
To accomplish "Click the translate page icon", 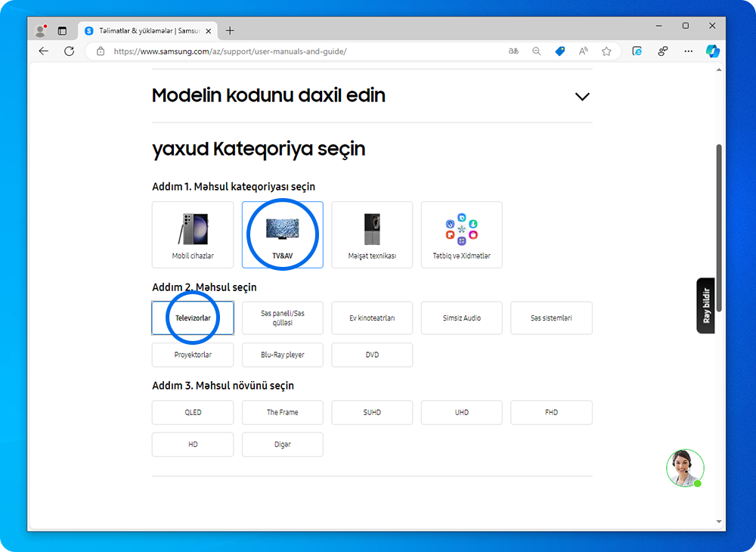I will (x=513, y=51).
